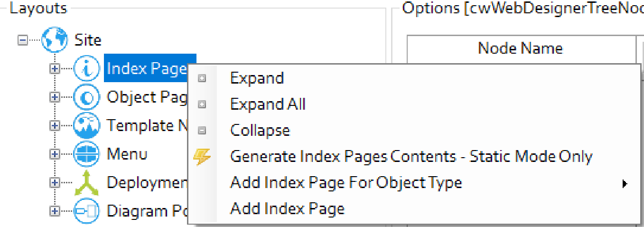Select Collapse in the context menu
Image resolution: width=644 pixels, height=227 pixels.
pos(260,130)
